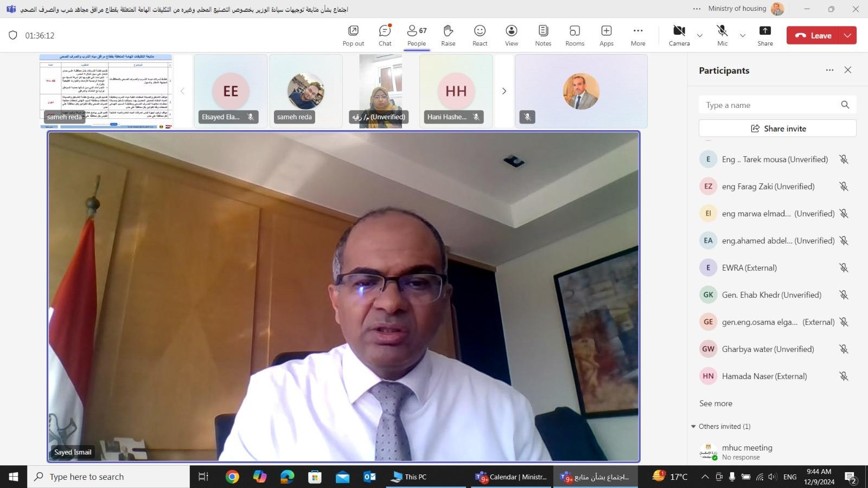Screen dimensions: 868x488
Task: Open the Leave button dropdown arrow
Action: (x=847, y=36)
